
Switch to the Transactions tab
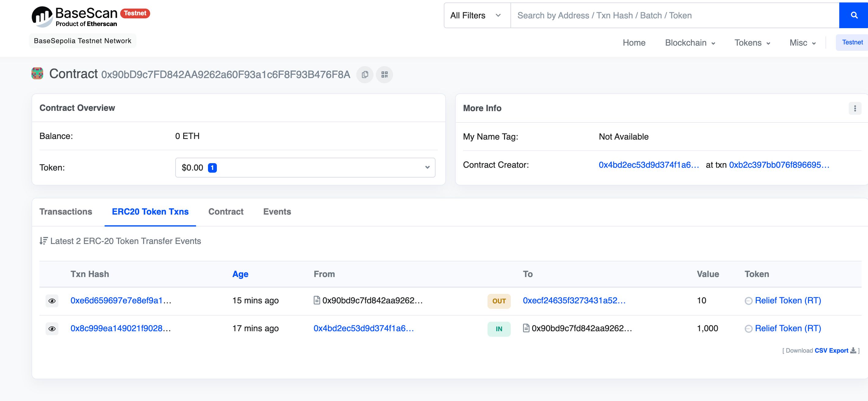66,212
